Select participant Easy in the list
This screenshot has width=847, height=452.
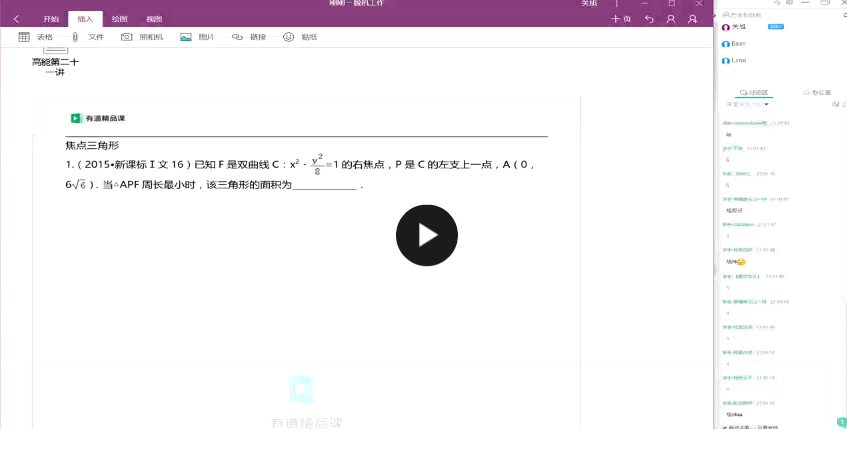click(x=734, y=44)
